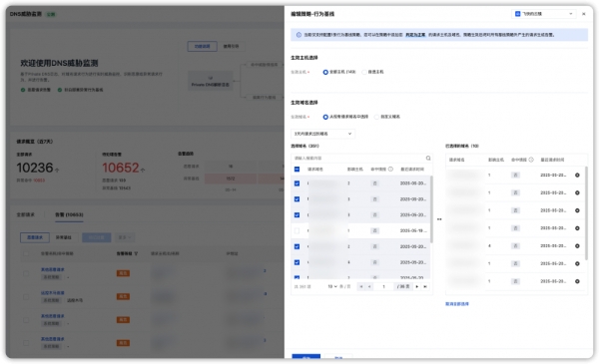Open the second alert name link on the dimmed page

coord(52,293)
